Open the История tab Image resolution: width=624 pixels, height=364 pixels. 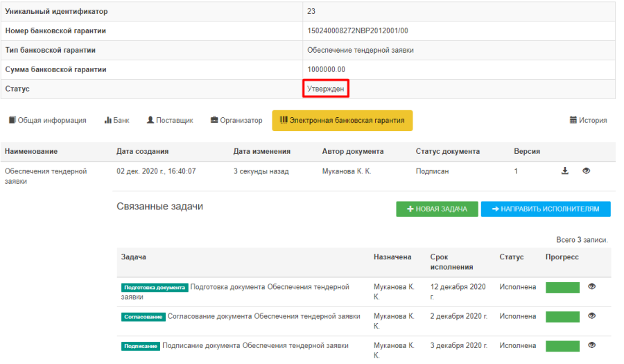pyautogui.click(x=588, y=121)
